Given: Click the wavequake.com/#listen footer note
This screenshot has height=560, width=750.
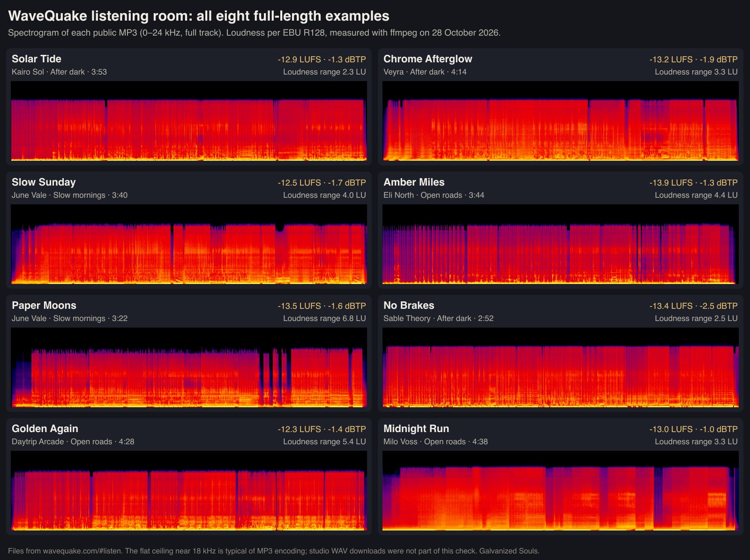Looking at the screenshot, I should tap(274, 551).
